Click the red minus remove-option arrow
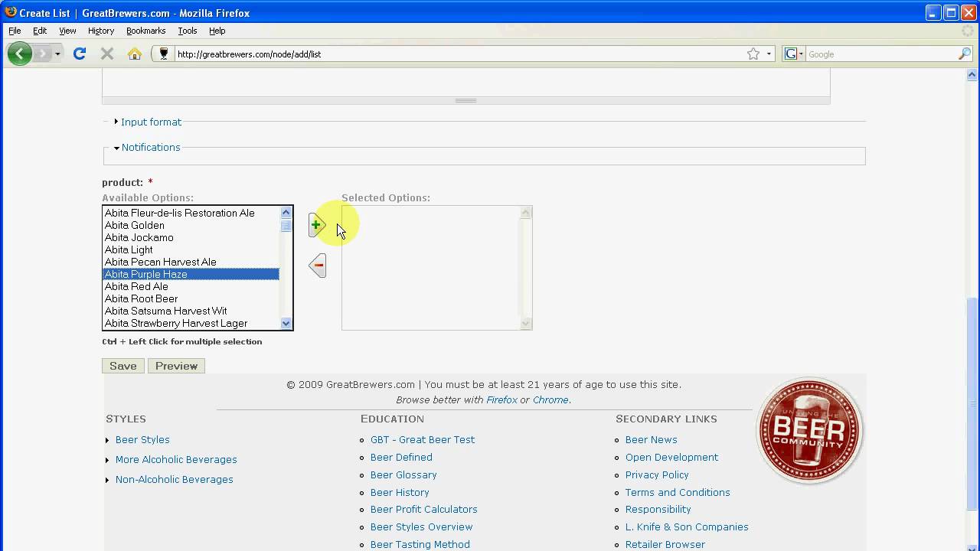The height and width of the screenshot is (551, 980). pyautogui.click(x=318, y=266)
